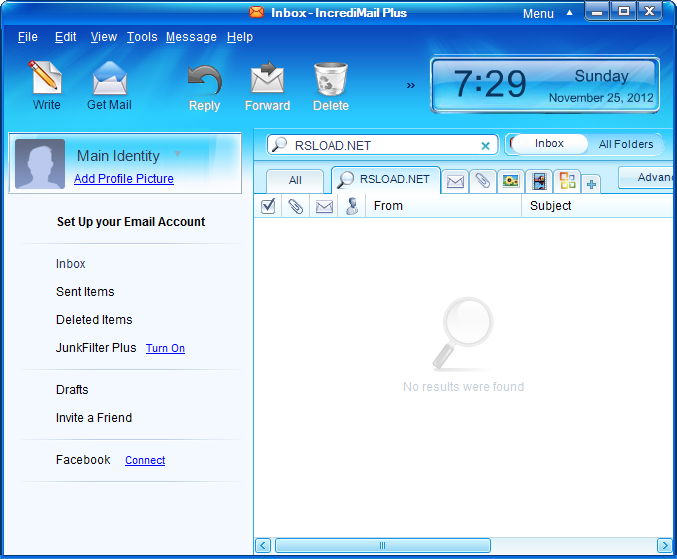Open the View menu

pos(104,37)
